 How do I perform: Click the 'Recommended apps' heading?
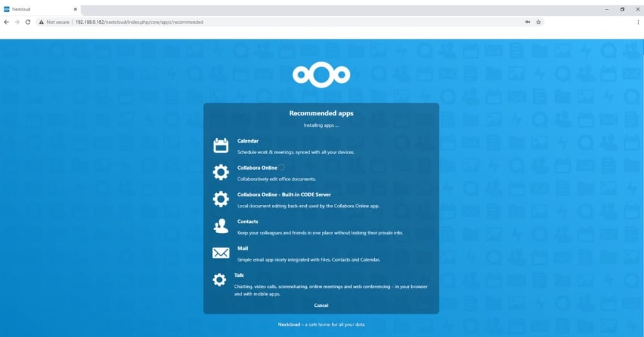tap(321, 113)
